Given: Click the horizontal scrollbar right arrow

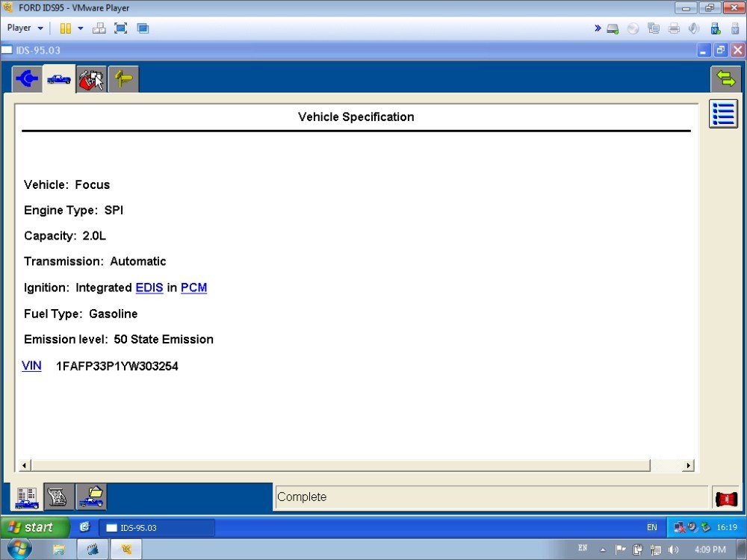Looking at the screenshot, I should (688, 466).
